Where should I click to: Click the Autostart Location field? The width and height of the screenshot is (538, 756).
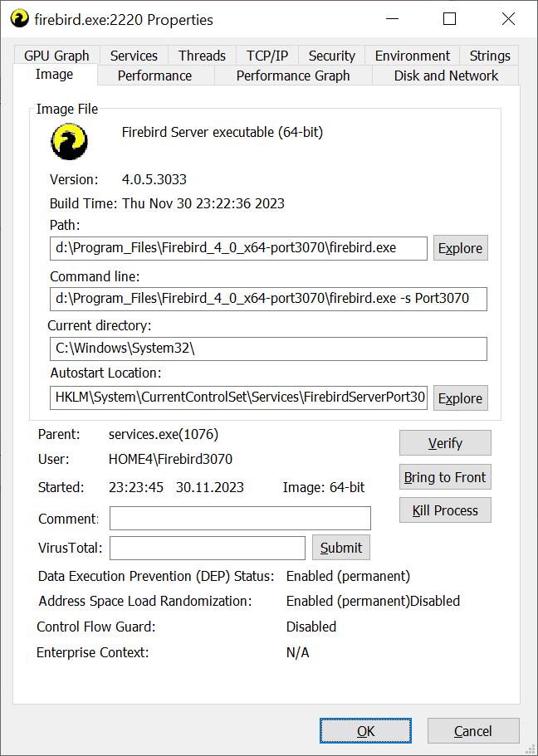(x=238, y=398)
